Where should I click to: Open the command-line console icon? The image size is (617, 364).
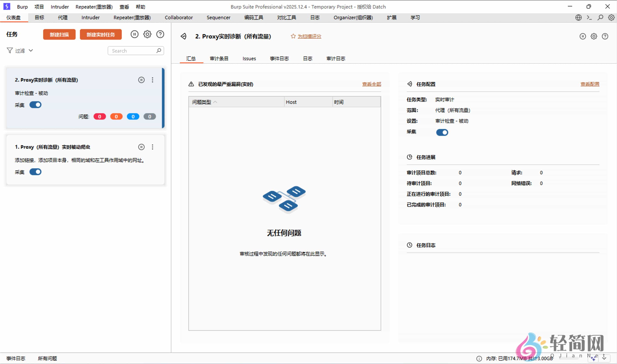pyautogui.click(x=589, y=18)
